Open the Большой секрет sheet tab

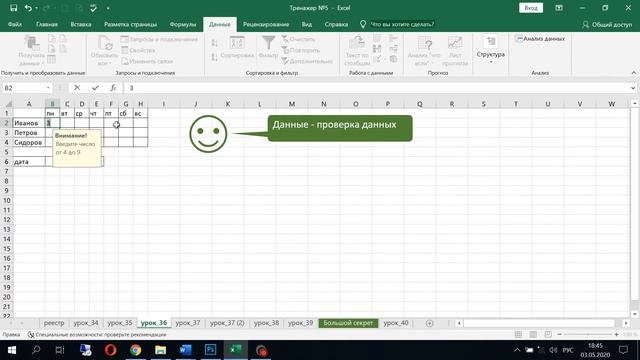[348, 323]
